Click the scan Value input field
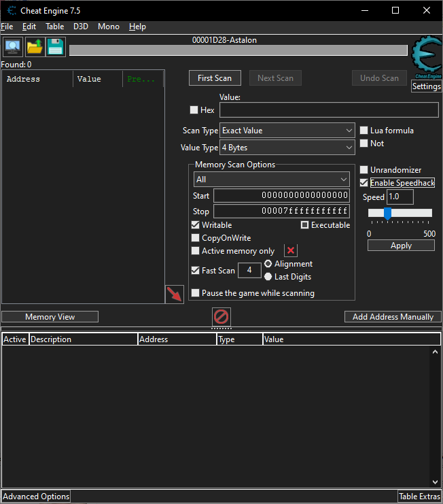Viewport: 443px width, 504px height. pyautogui.click(x=329, y=110)
